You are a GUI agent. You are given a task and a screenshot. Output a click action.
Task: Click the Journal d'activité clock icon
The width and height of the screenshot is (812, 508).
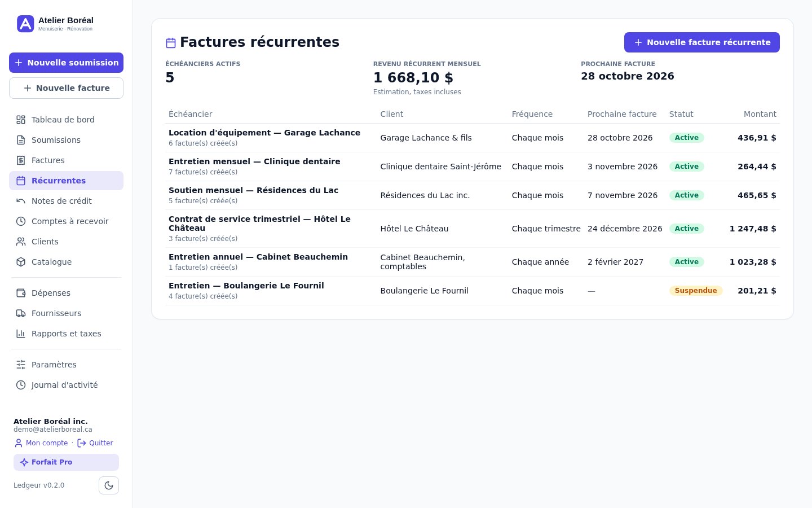(21, 385)
